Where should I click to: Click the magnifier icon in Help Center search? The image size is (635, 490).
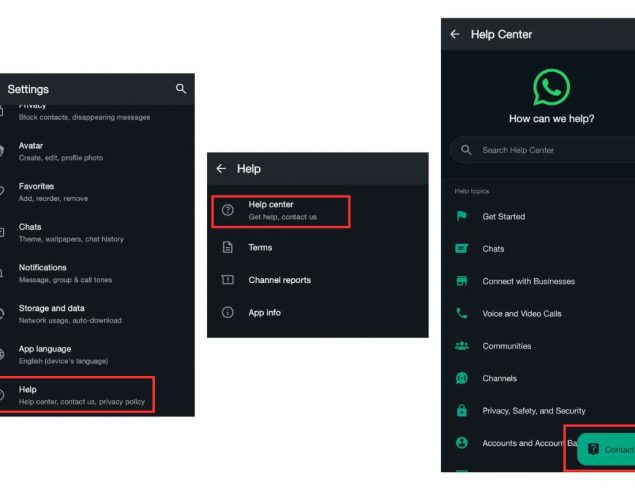[466, 150]
